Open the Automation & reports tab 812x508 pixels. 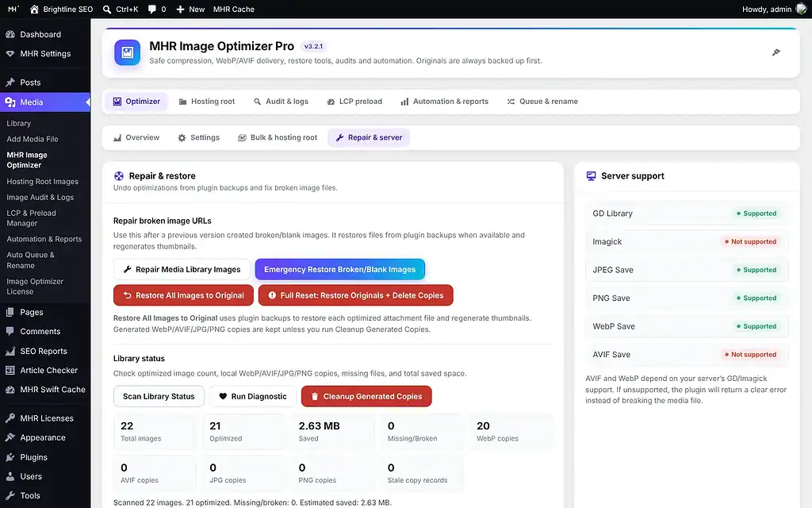pos(444,102)
